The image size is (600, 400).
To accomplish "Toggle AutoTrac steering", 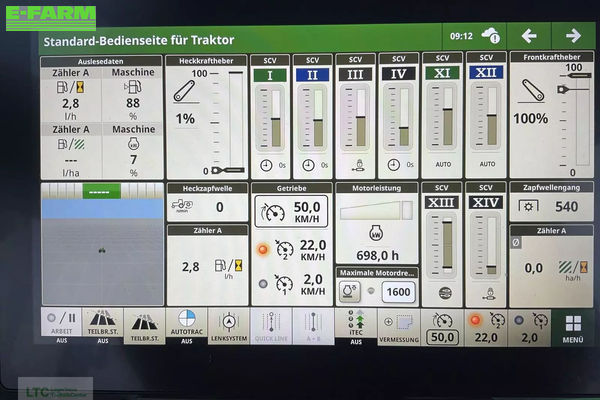I will (x=187, y=325).
